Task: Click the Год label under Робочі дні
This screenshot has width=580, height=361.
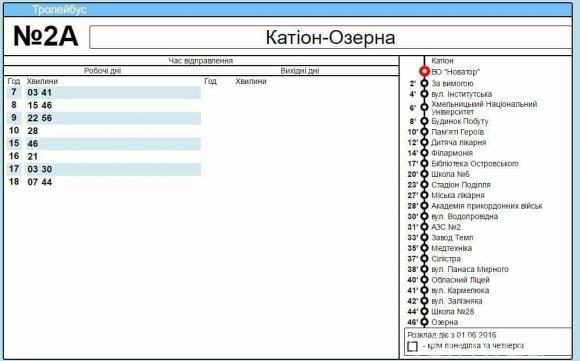Action: (14, 81)
